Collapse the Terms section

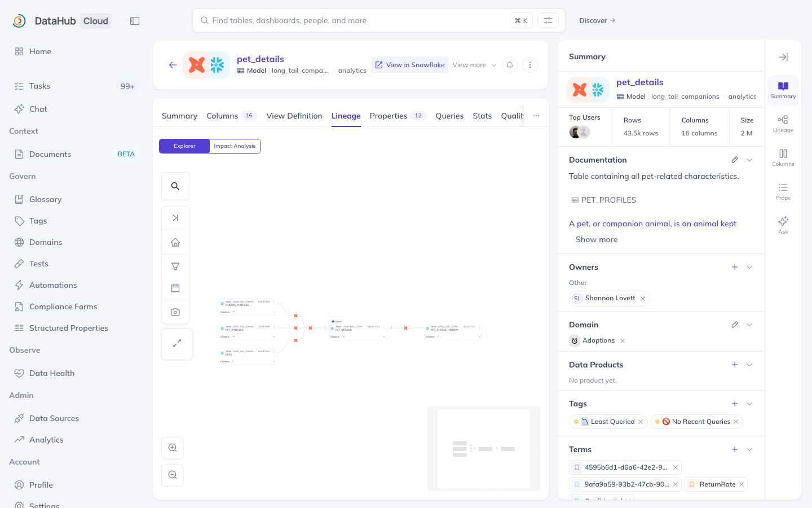(x=749, y=449)
